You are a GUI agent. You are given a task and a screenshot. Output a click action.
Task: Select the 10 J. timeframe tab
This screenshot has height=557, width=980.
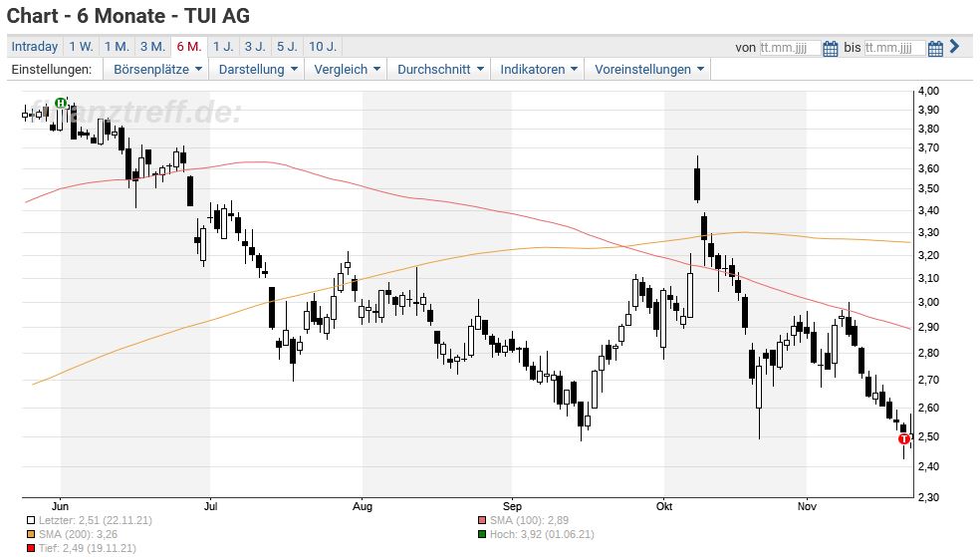[x=323, y=46]
